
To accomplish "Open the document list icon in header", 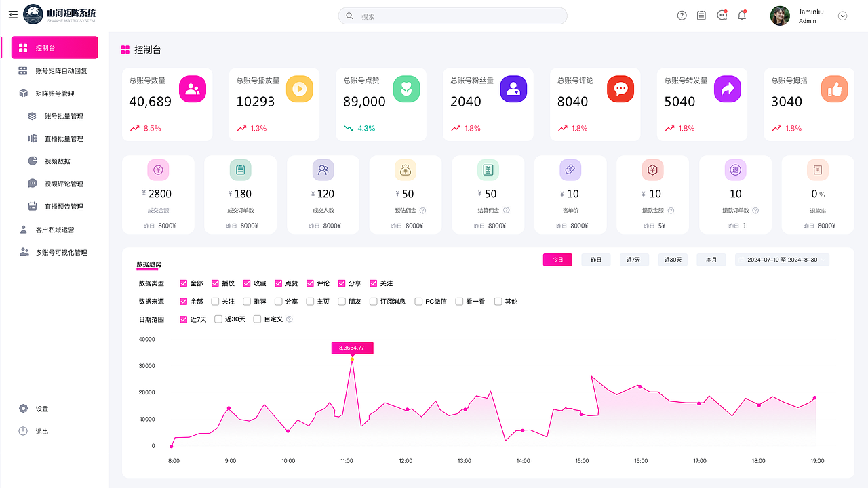I will (702, 16).
